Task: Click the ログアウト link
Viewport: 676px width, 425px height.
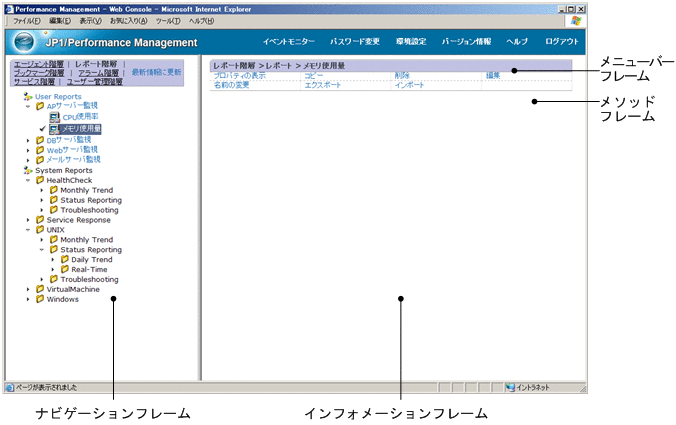Action: pyautogui.click(x=561, y=41)
